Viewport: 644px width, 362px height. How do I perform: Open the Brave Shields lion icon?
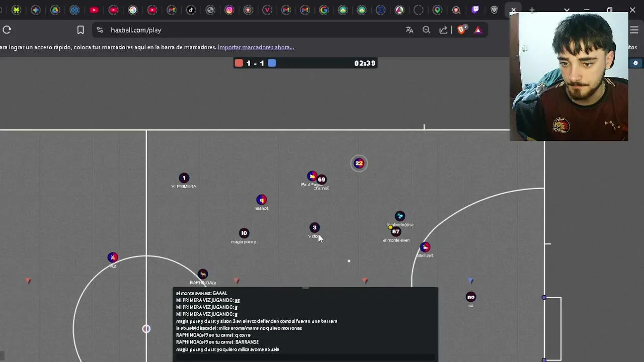click(461, 30)
